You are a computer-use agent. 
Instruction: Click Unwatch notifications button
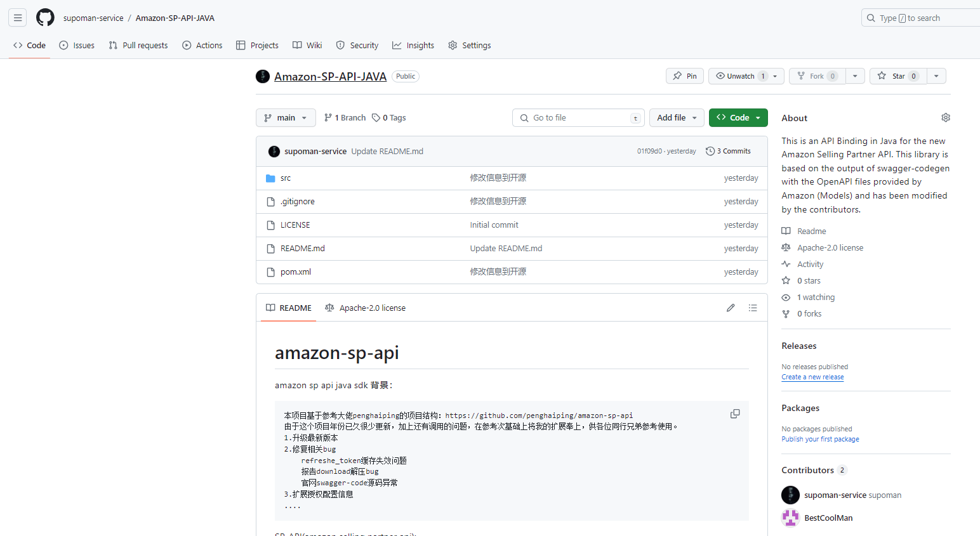click(746, 76)
